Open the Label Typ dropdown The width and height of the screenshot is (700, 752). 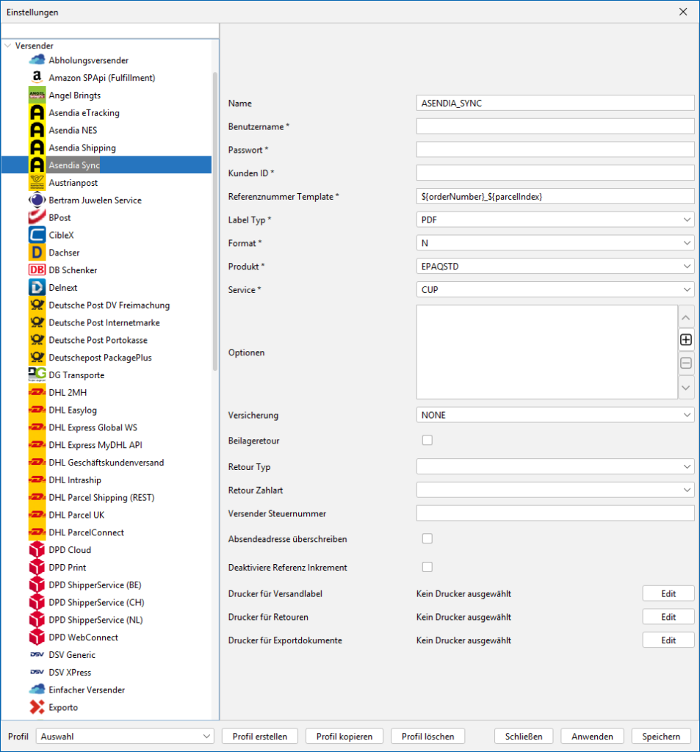[555, 220]
